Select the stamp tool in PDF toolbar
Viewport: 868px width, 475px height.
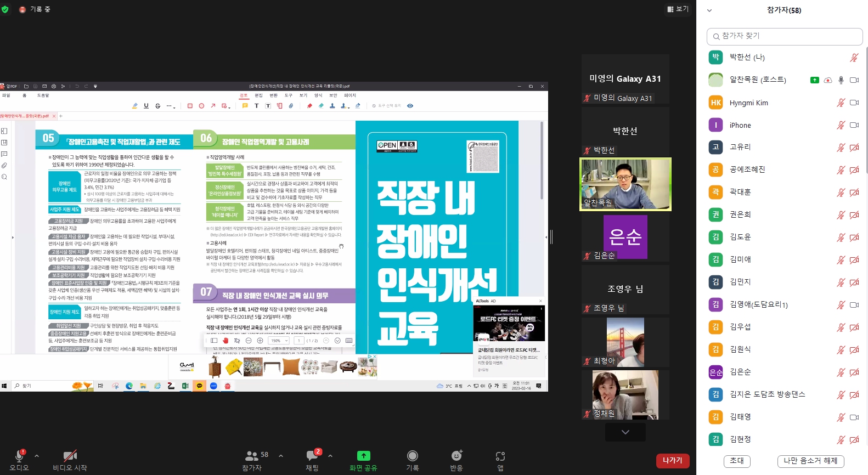[332, 106]
